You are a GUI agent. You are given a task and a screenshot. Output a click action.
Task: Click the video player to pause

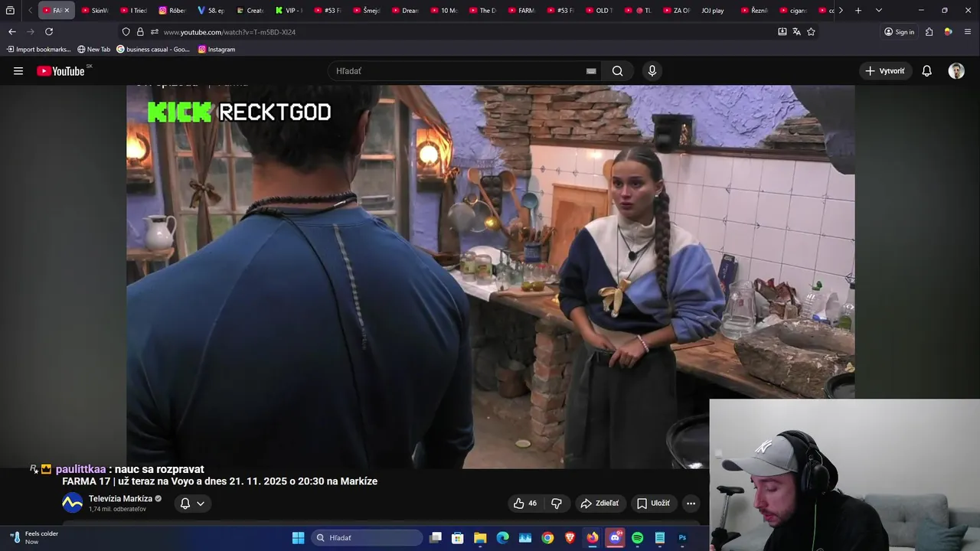click(x=490, y=275)
